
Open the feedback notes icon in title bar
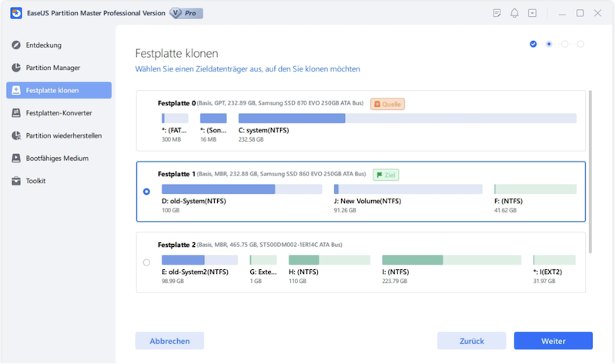coord(497,13)
